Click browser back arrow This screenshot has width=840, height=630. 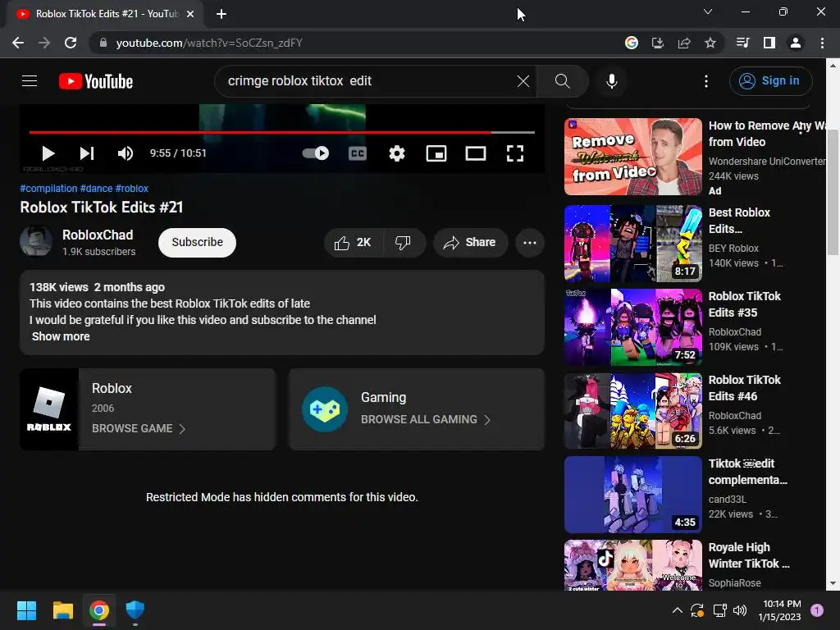[18, 43]
